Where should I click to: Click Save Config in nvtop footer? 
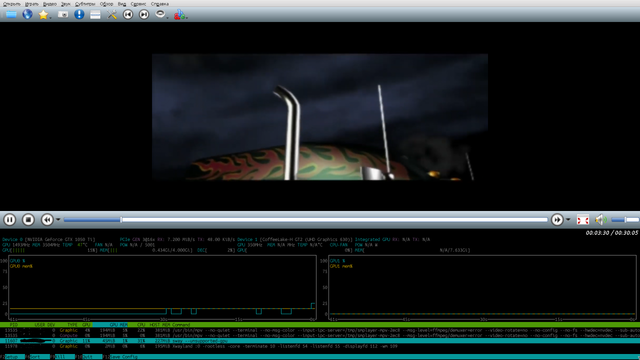(124, 357)
